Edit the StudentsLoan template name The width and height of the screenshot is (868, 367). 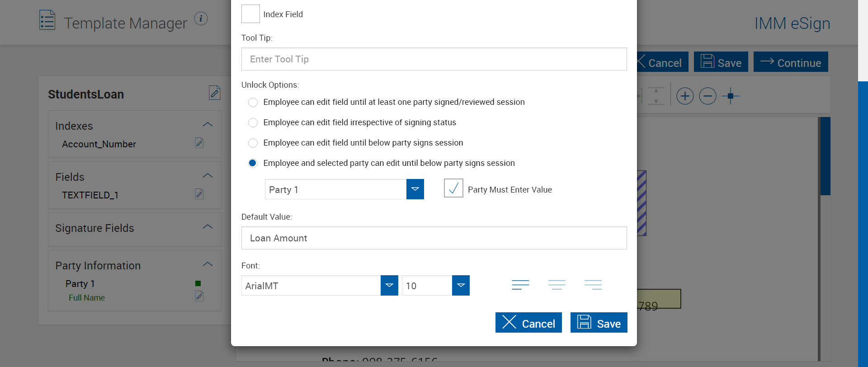tap(214, 93)
